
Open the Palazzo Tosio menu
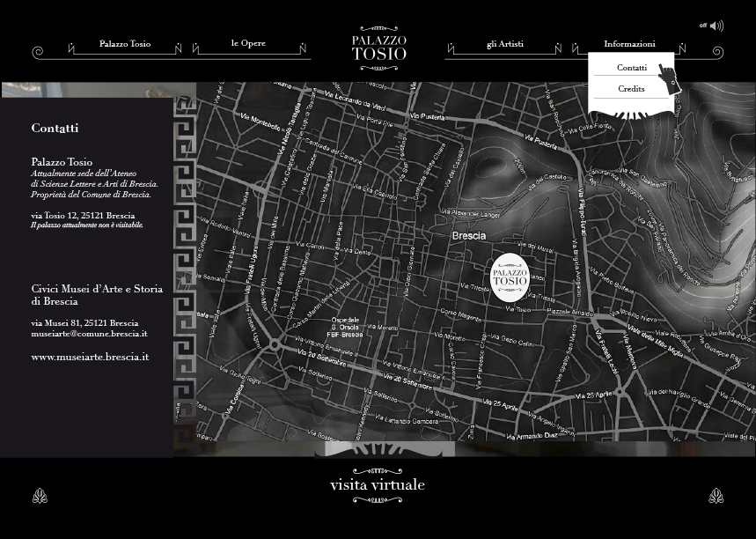125,44
